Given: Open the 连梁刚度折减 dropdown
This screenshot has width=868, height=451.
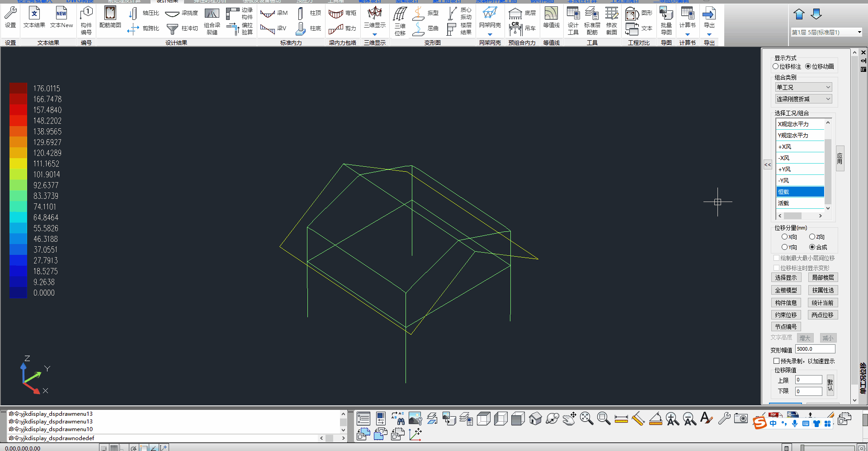Looking at the screenshot, I should (x=803, y=99).
